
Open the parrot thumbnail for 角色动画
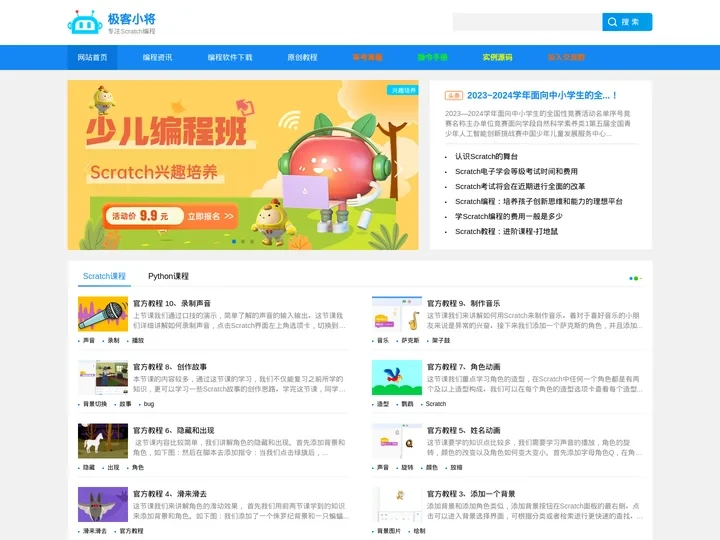click(397, 377)
